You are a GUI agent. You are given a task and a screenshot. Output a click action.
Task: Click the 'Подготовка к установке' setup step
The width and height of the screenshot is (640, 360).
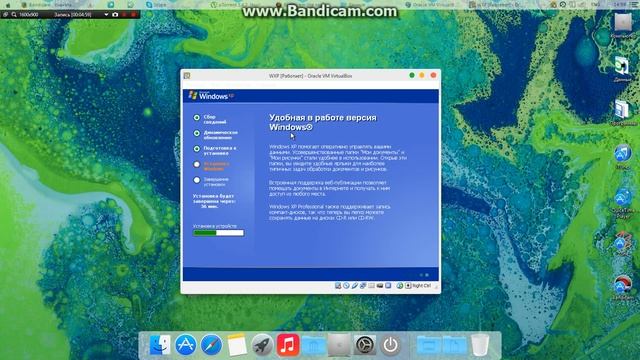click(220, 150)
